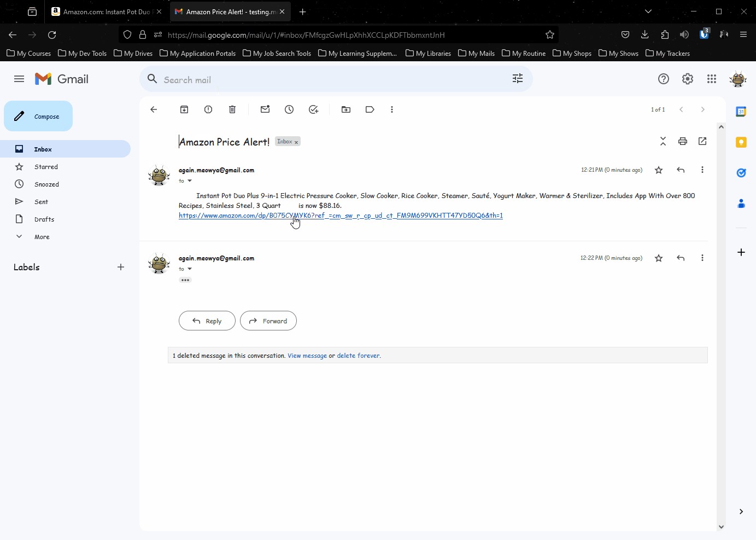The width and height of the screenshot is (756, 540).
Task: Mark conversation as unread
Action: point(265,109)
